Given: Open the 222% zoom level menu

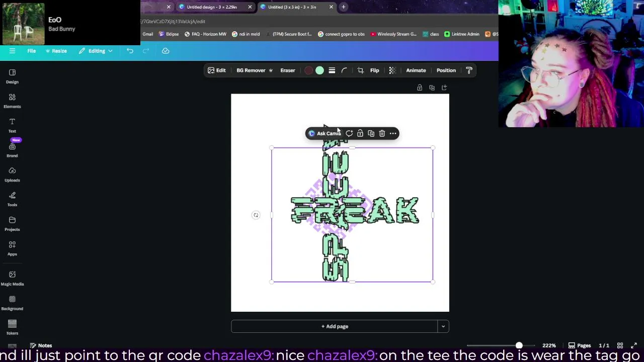Looking at the screenshot, I should tap(549, 345).
